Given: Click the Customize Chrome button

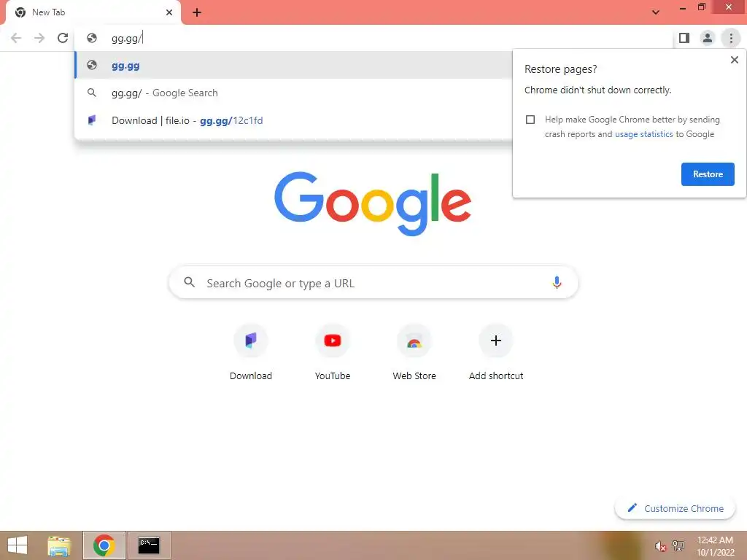Looking at the screenshot, I should coord(675,508).
